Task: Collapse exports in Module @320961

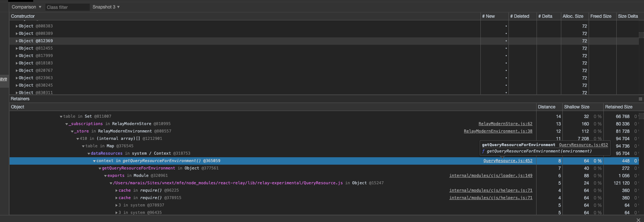Action: pyautogui.click(x=105, y=176)
